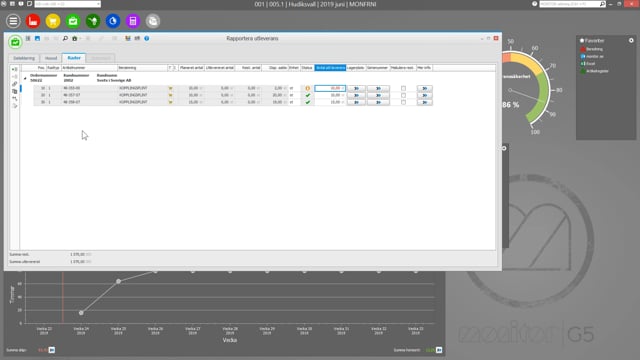Screen dimensions: 640x360
Task: Click the orange warning status icon in row 10
Action: pyautogui.click(x=307, y=88)
